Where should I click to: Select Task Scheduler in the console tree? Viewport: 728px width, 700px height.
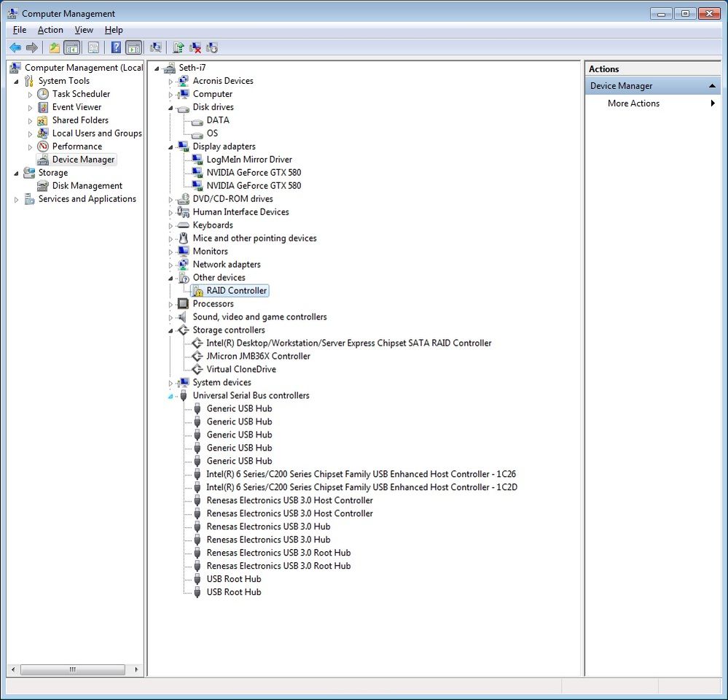click(81, 94)
